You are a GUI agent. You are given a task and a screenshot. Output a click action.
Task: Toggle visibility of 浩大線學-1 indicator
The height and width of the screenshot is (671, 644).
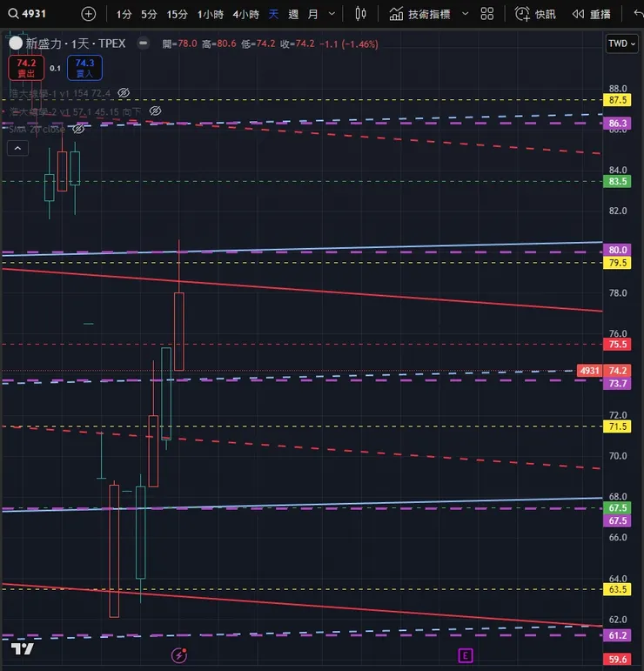click(124, 93)
